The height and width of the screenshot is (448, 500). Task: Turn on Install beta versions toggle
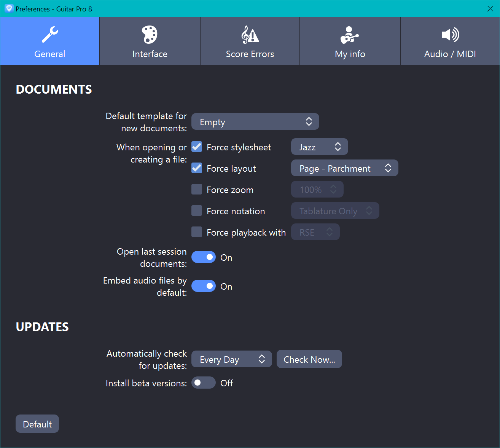pos(204,383)
